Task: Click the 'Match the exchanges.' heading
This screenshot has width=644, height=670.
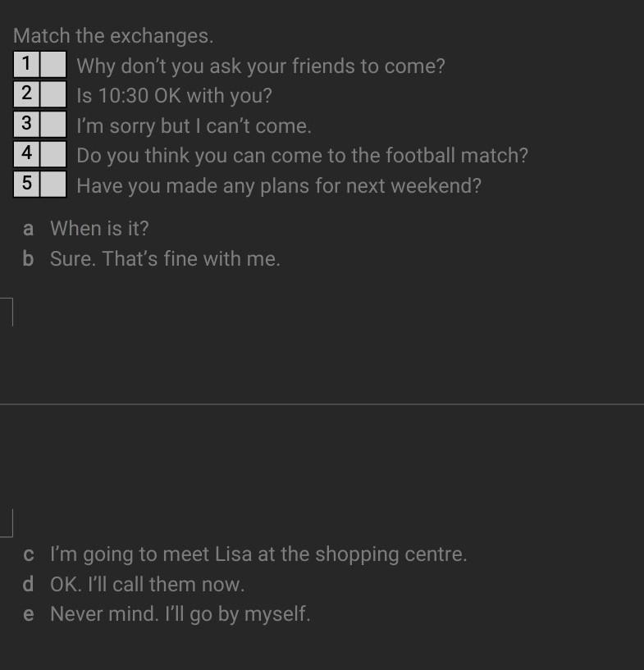Action: coord(113,36)
